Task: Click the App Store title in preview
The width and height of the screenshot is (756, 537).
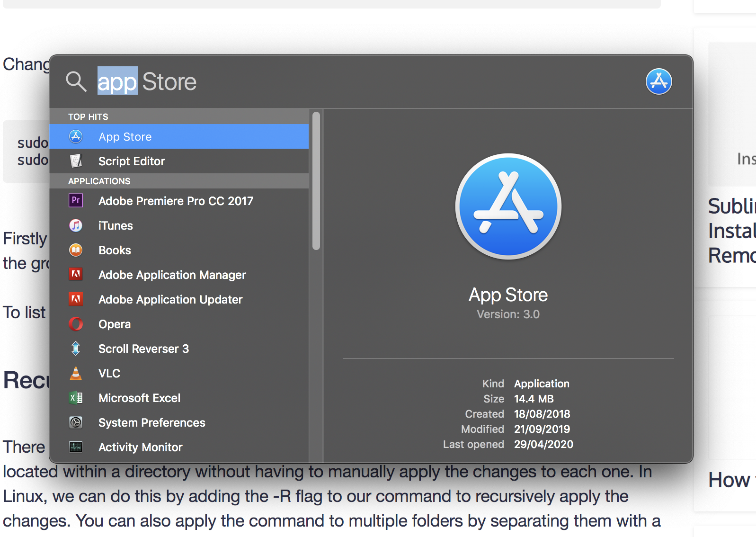Action: 508,295
